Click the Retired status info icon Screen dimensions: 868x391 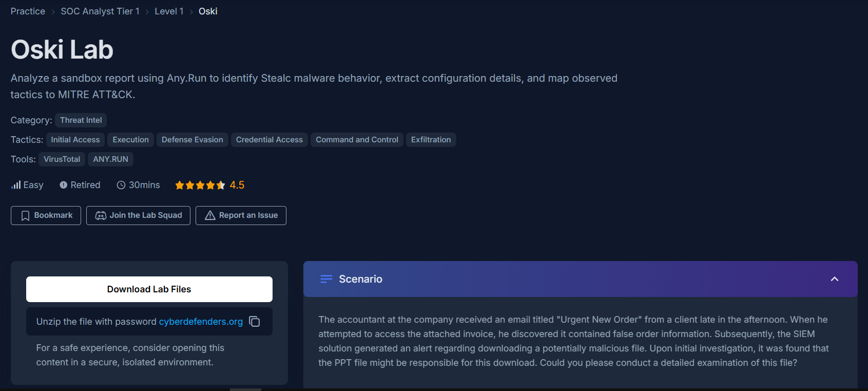point(63,185)
